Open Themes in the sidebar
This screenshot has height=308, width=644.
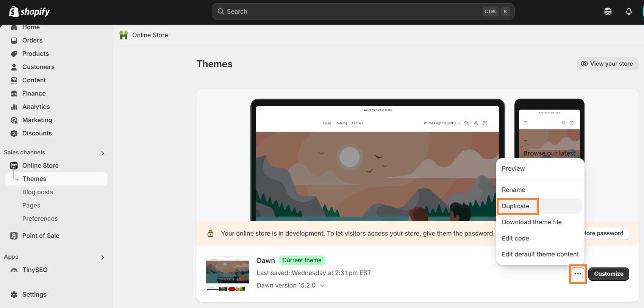point(56,179)
